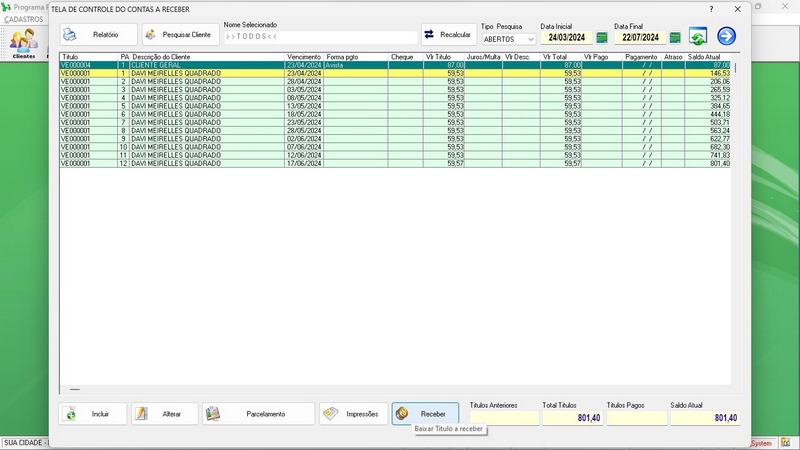This screenshot has width=800, height=450.
Task: Expand the Tipo Pesquisa dropdown
Action: tap(530, 39)
